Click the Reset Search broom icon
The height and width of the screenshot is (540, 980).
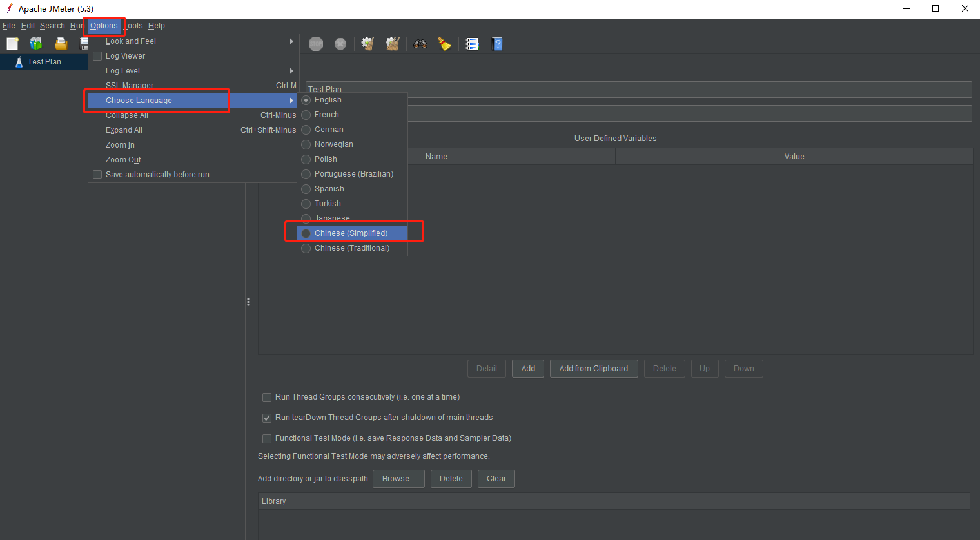444,44
